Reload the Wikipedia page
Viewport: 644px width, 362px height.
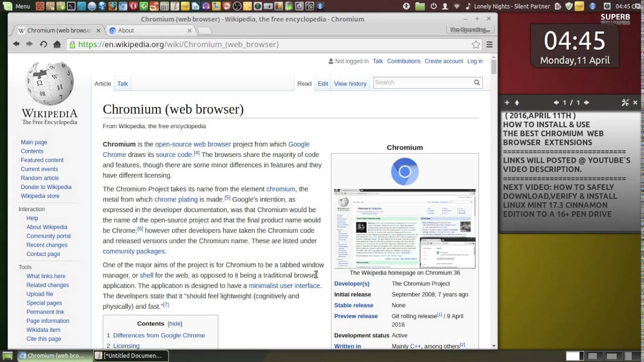point(43,44)
